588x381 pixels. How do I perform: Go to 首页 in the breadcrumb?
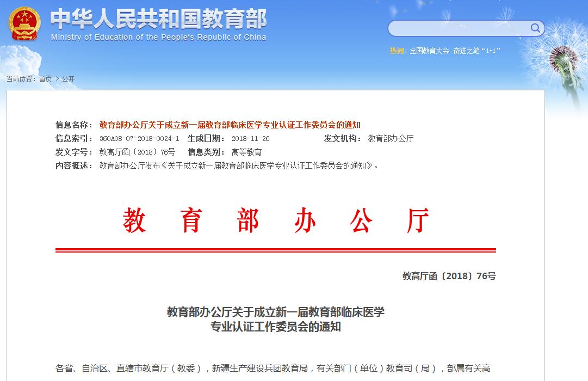coord(45,79)
